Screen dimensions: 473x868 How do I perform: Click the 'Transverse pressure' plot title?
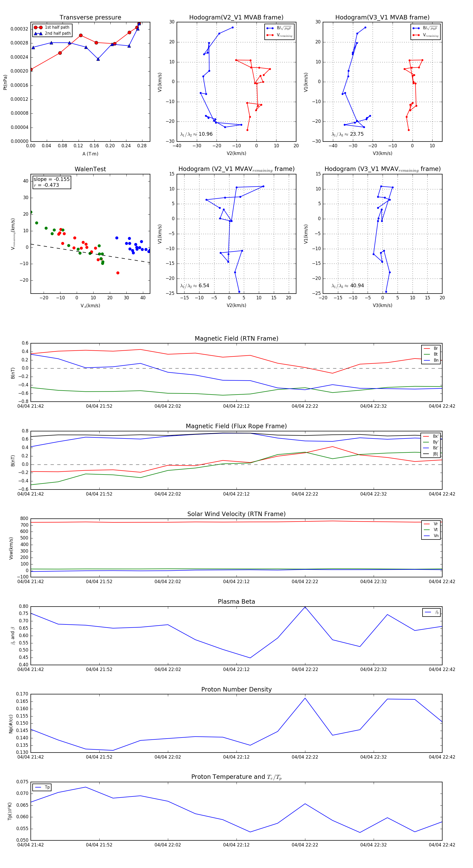click(x=90, y=18)
